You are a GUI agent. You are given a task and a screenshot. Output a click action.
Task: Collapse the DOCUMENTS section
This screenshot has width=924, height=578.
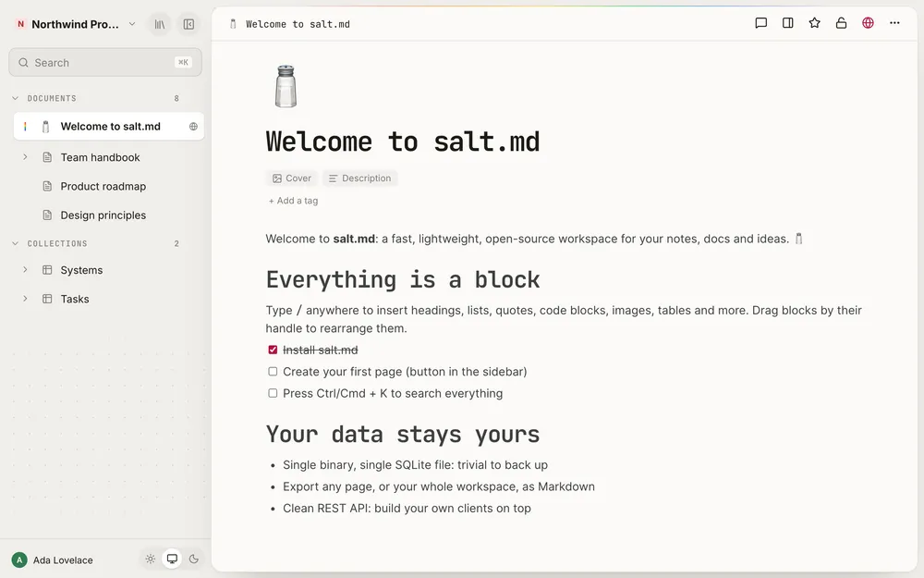(x=16, y=99)
